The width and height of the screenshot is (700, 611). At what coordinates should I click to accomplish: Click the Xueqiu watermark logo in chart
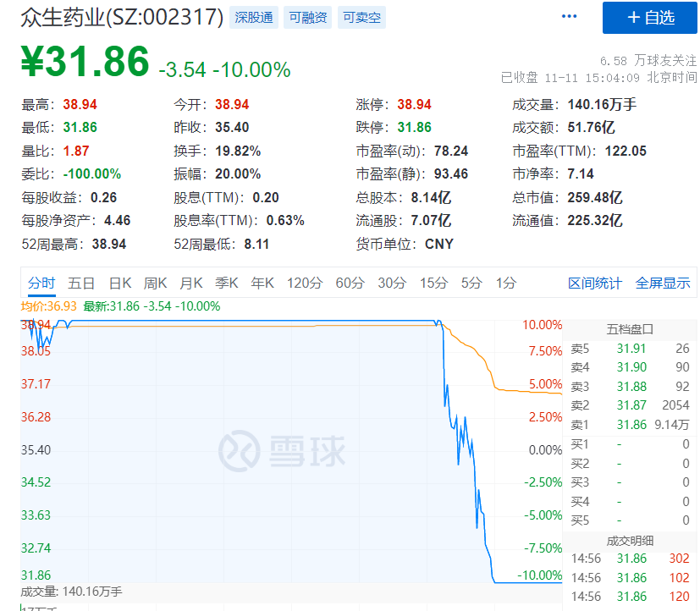(x=282, y=450)
